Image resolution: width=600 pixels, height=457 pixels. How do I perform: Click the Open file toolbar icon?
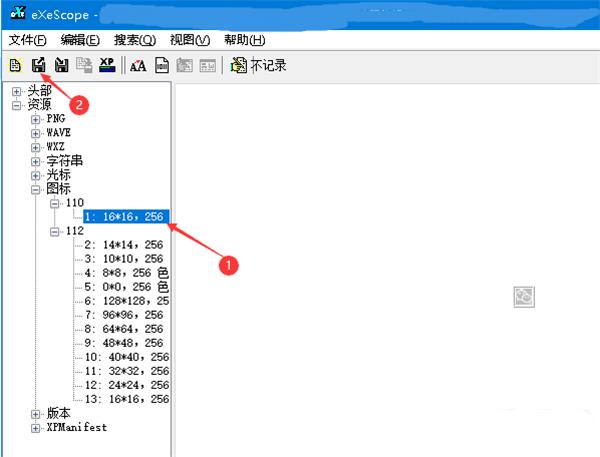click(x=15, y=66)
